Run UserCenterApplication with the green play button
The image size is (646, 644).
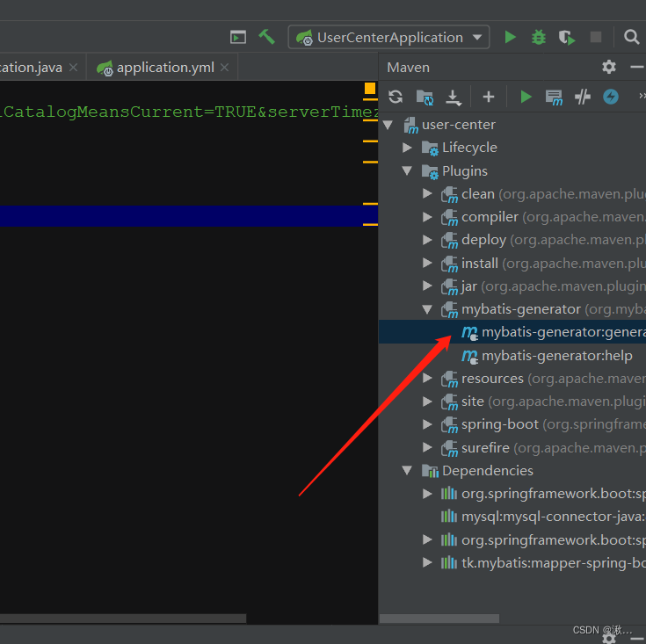pos(510,37)
